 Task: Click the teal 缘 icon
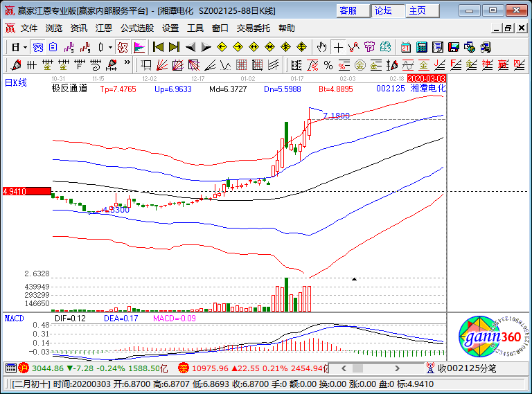click(x=385, y=47)
